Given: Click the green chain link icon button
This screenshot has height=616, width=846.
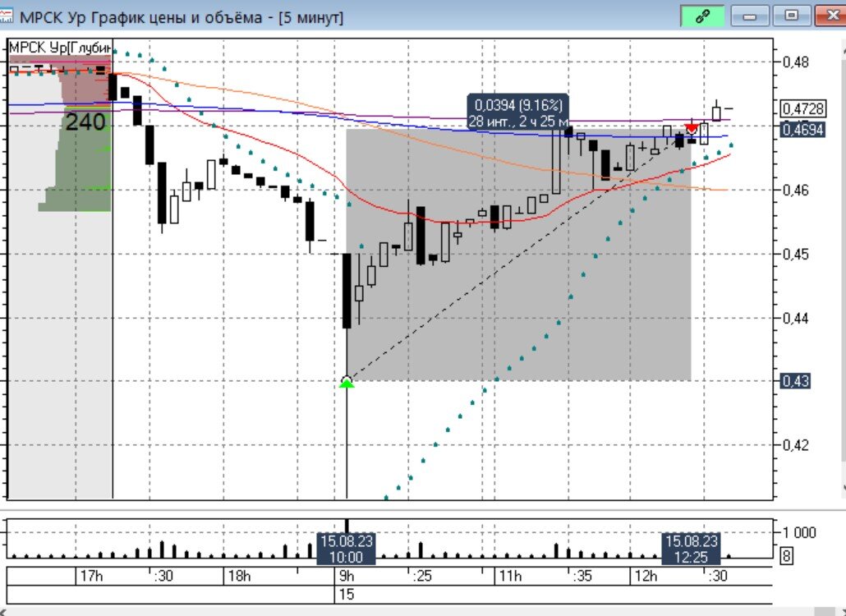Looking at the screenshot, I should [x=702, y=16].
